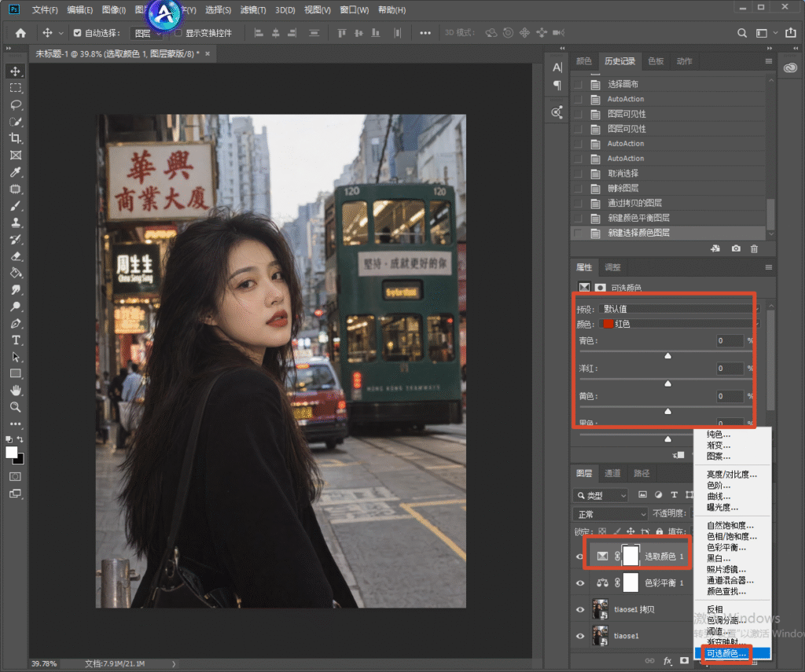Select the Rectangle shape tool
The image size is (805, 672).
coord(16,373)
